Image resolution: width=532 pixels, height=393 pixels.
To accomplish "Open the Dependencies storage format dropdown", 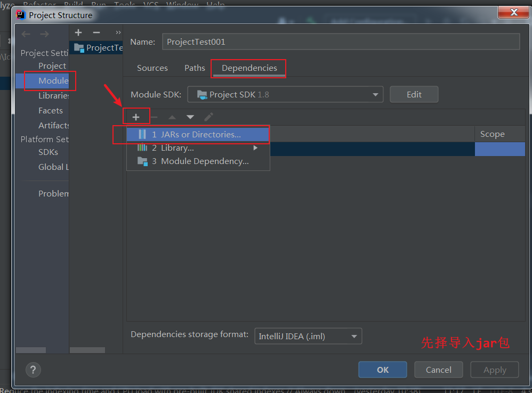I will click(x=308, y=336).
